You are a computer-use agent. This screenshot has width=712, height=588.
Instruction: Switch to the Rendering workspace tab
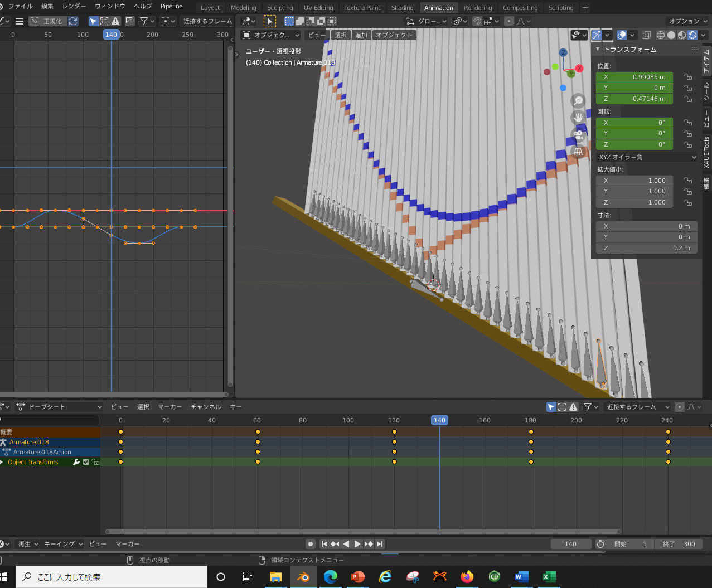(478, 7)
